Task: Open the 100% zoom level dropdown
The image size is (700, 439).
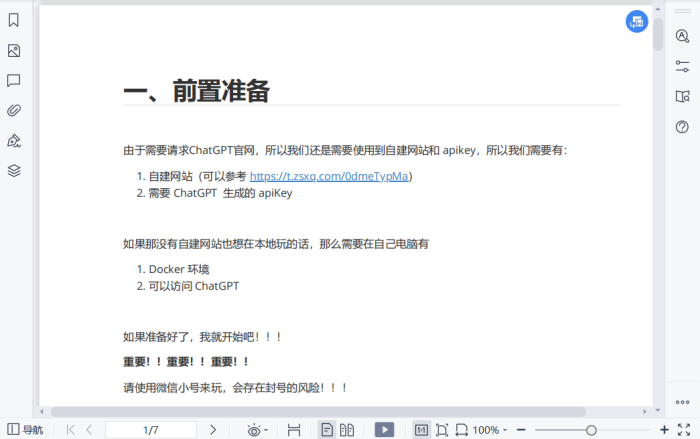Action: coord(492,430)
